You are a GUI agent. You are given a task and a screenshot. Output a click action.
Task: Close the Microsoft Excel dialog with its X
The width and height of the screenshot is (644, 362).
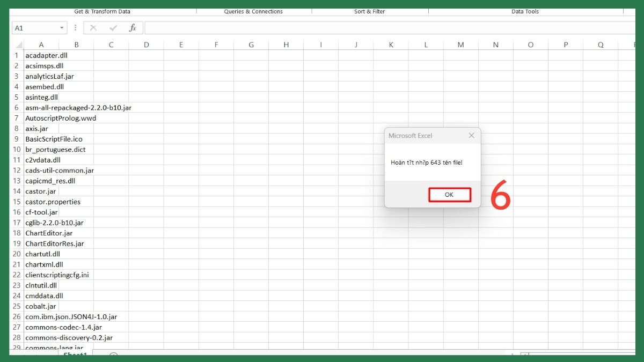point(471,135)
